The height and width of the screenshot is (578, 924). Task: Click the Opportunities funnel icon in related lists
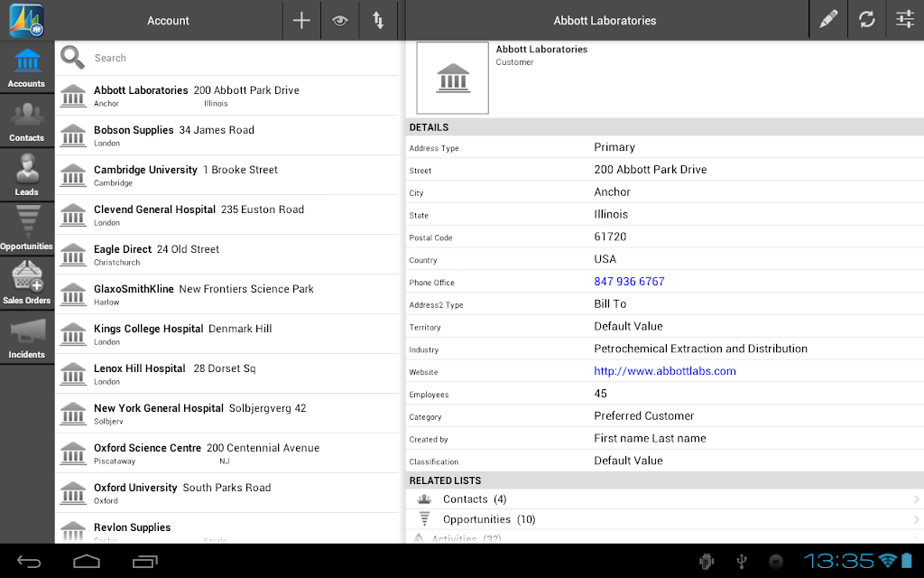(x=424, y=519)
